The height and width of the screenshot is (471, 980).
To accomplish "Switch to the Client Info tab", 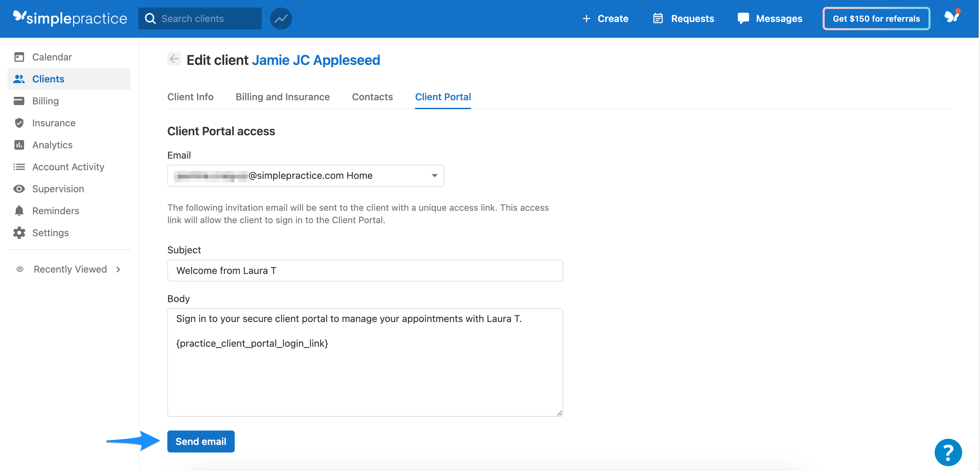I will 190,97.
